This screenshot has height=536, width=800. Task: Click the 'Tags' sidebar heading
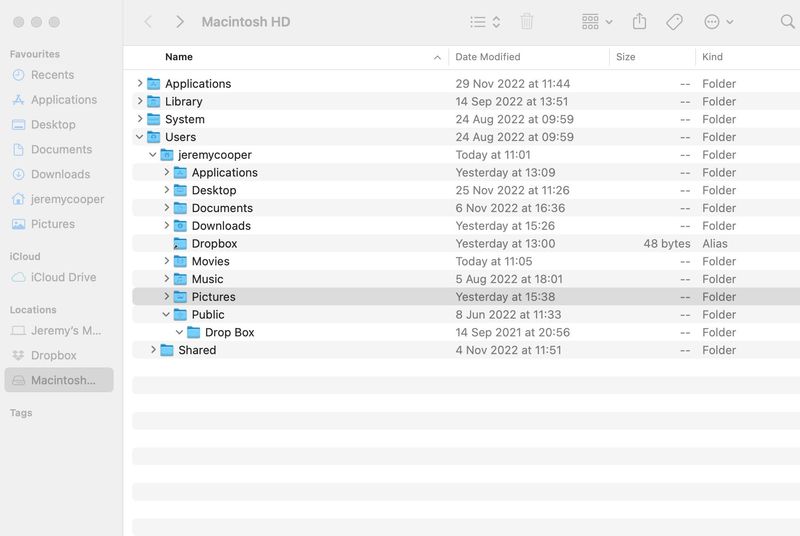coord(21,413)
